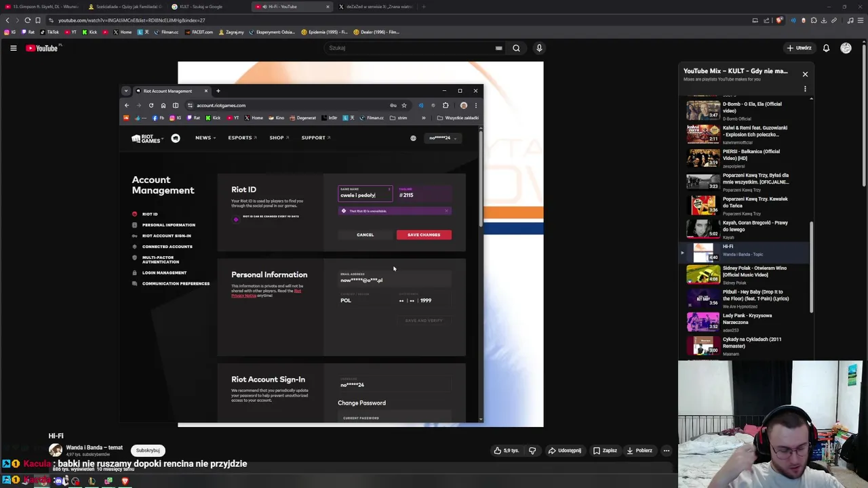Play 'Sidney Polak - Otwieram Wino' from playlist

[748, 274]
